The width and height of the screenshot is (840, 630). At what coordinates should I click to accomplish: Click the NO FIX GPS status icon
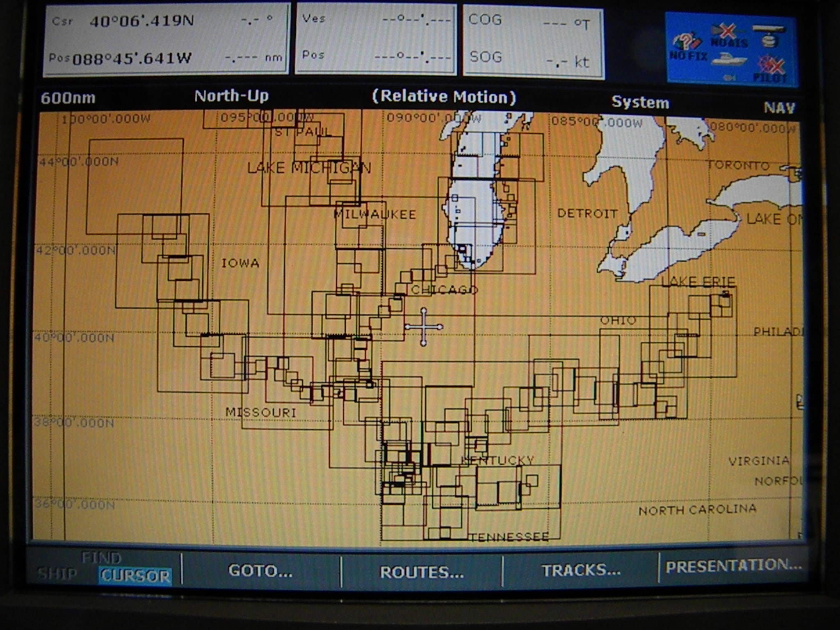tap(688, 46)
